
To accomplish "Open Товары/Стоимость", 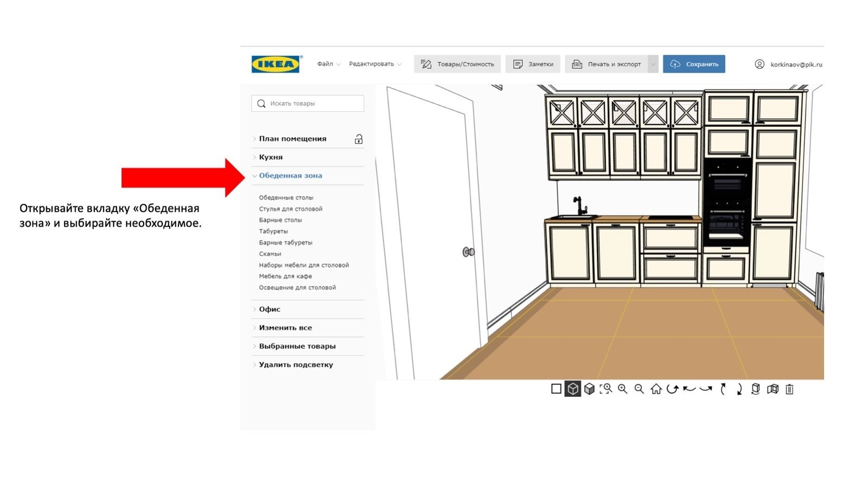I will 457,64.
